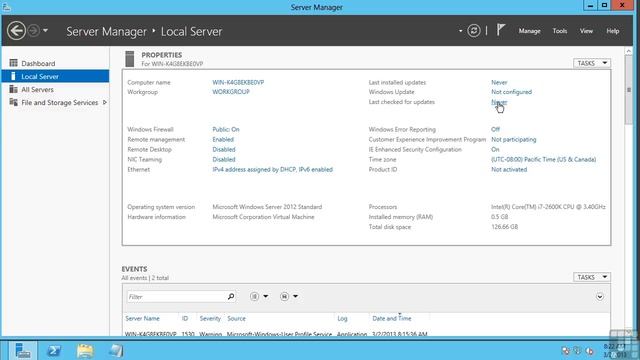Click the Dashboard grid icon

click(13, 63)
